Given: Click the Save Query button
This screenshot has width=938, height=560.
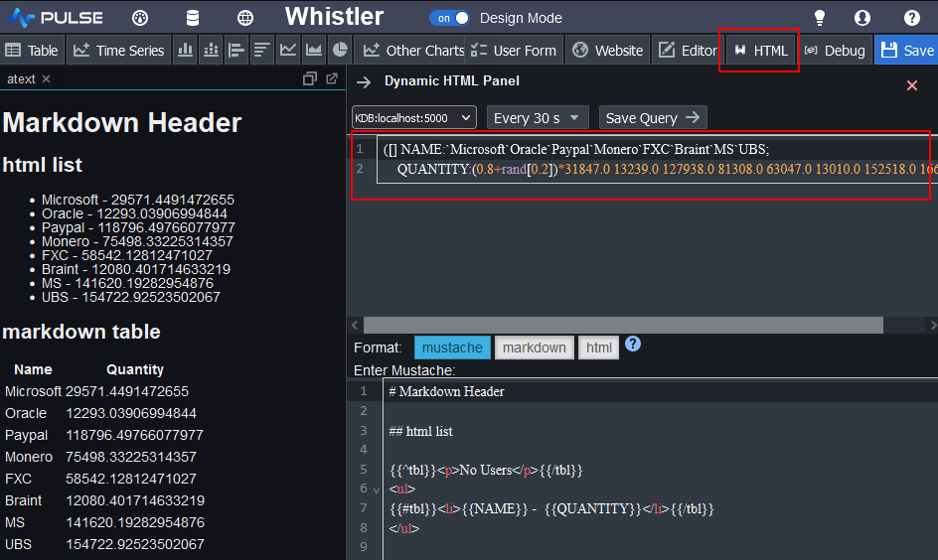Looking at the screenshot, I should pyautogui.click(x=653, y=118).
